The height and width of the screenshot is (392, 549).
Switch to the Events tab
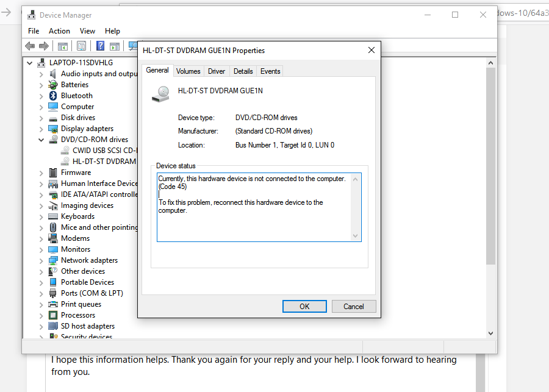coord(270,71)
